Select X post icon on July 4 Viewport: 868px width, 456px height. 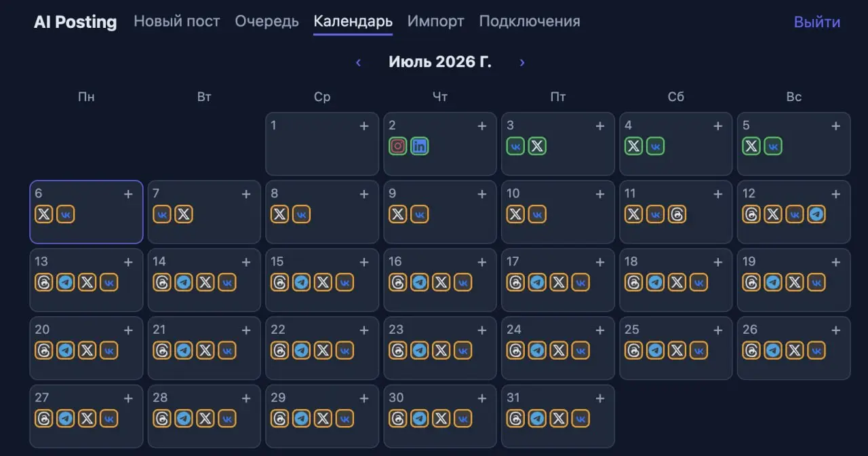634,146
